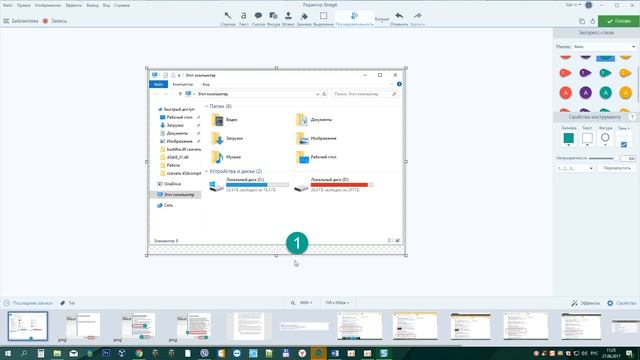Screen dimensions: 640x360
Task: Pick the teal Заливка fill color swatch
Action: click(569, 138)
